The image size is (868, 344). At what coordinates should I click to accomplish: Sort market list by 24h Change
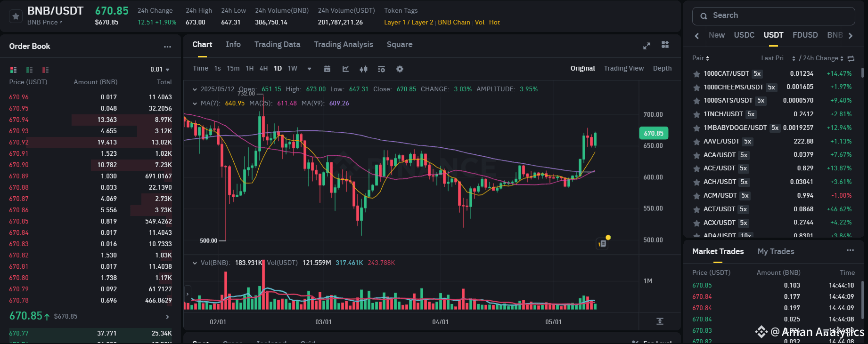tap(823, 58)
